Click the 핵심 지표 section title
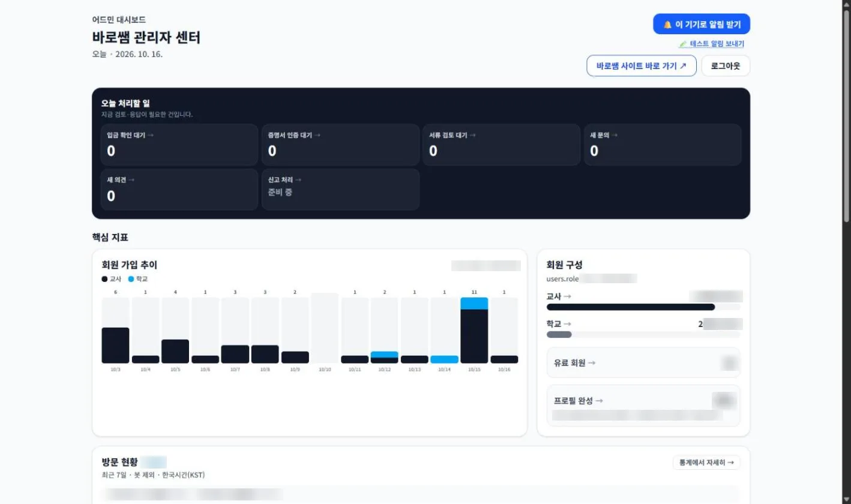Viewport: 851px width, 504px height. pyautogui.click(x=110, y=237)
